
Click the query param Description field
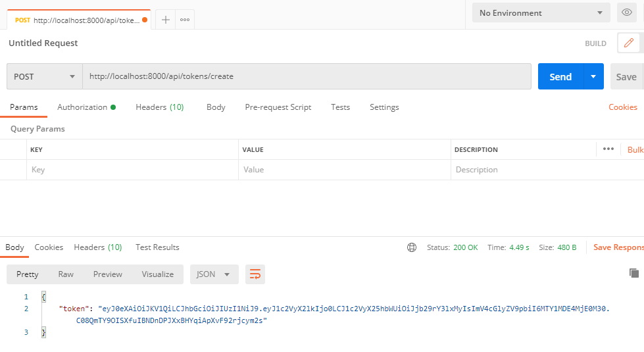(546, 170)
